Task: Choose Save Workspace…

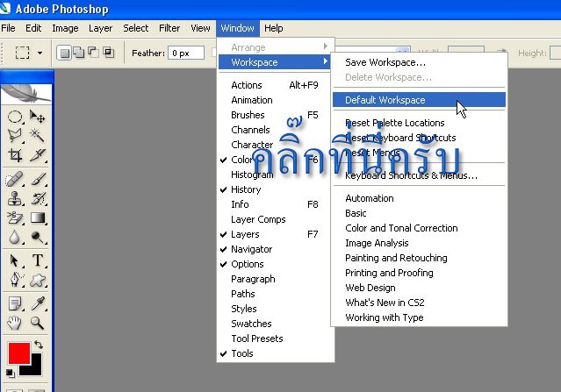Action: (x=419, y=62)
